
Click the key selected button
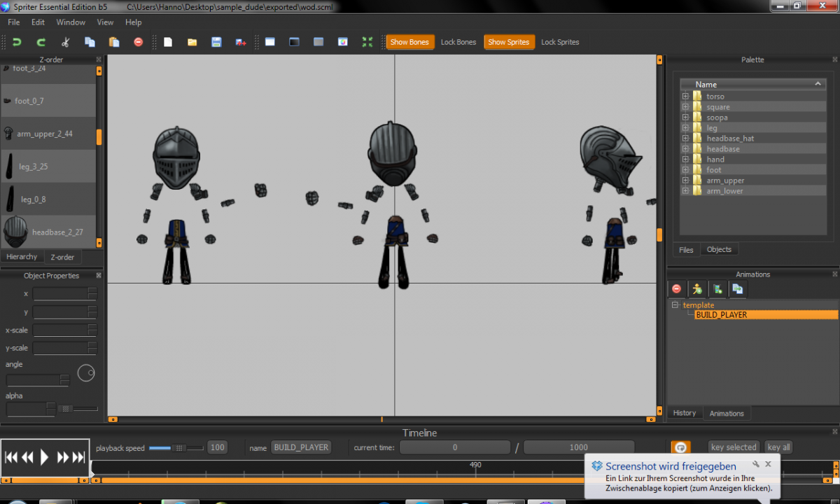733,447
